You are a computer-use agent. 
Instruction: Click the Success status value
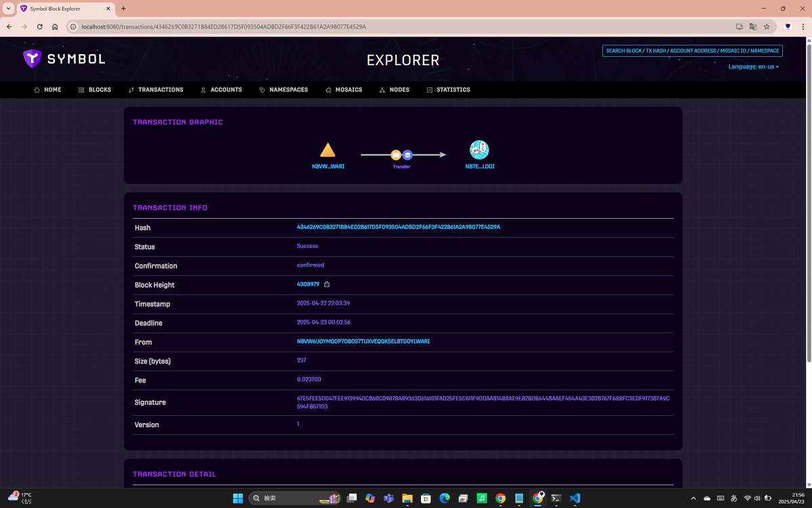[x=307, y=246]
